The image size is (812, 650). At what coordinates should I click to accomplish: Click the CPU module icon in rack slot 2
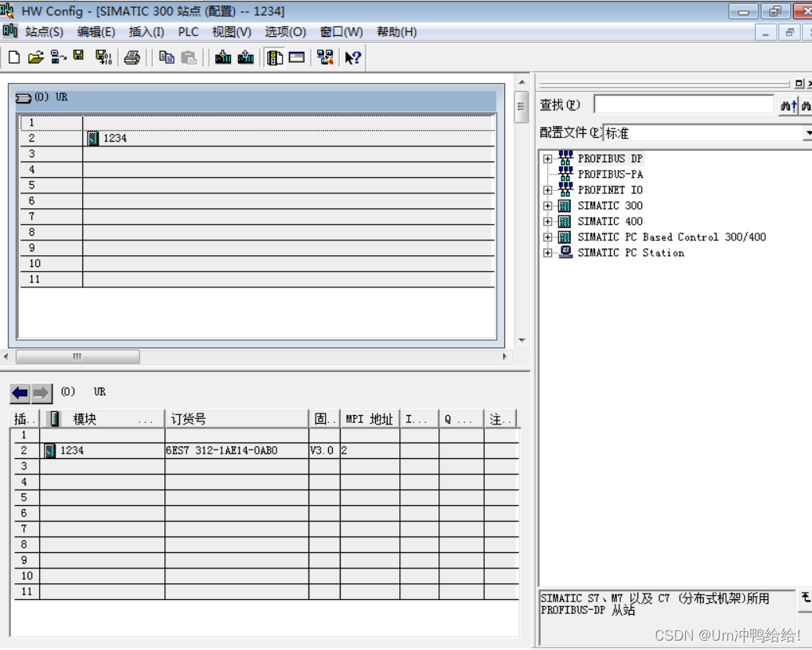click(93, 139)
